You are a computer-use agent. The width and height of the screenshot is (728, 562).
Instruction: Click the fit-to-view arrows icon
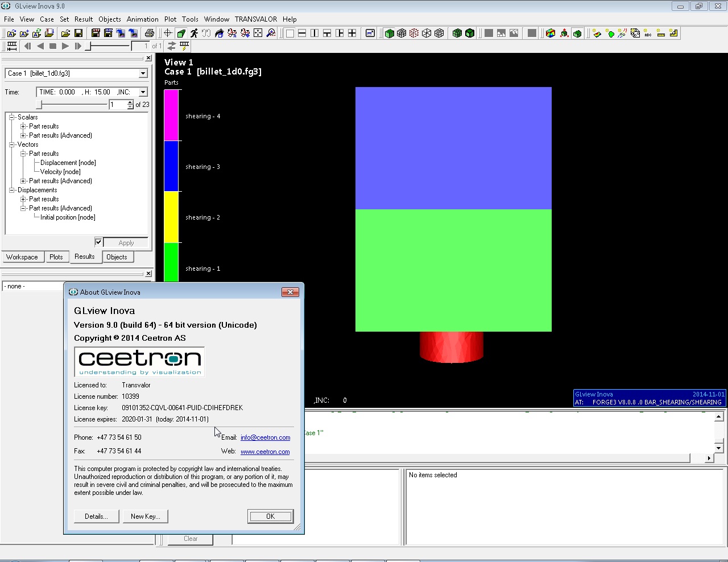pos(258,33)
